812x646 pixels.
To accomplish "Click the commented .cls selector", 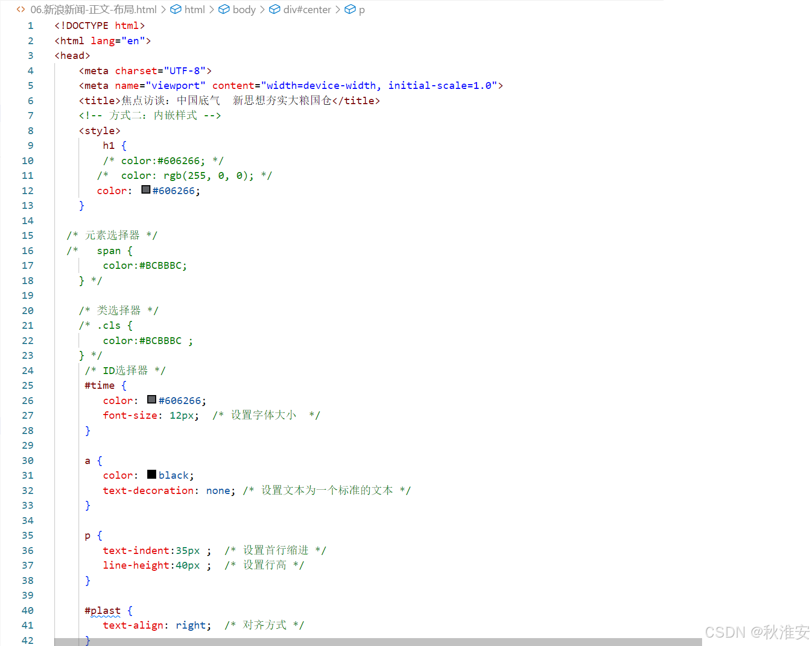I will click(x=109, y=326).
